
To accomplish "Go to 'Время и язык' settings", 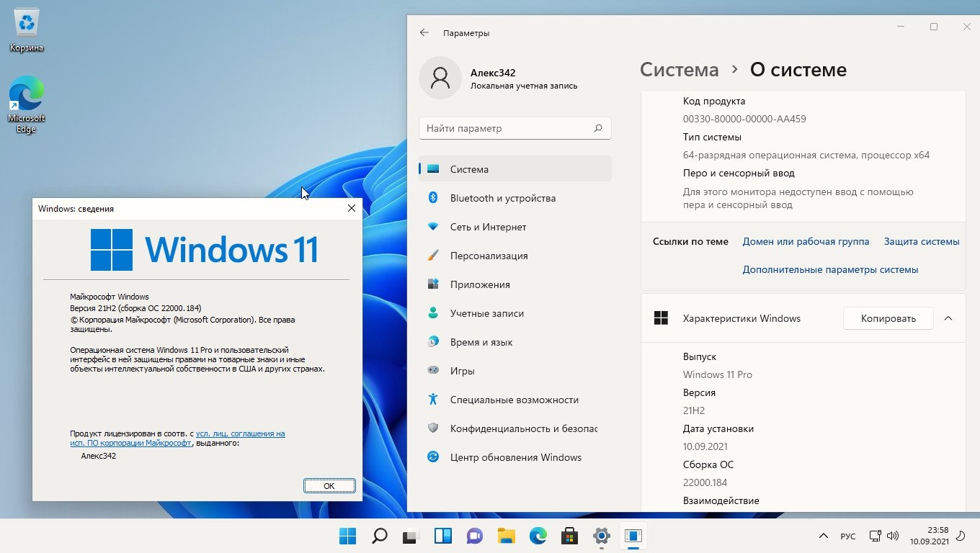I will click(514, 342).
